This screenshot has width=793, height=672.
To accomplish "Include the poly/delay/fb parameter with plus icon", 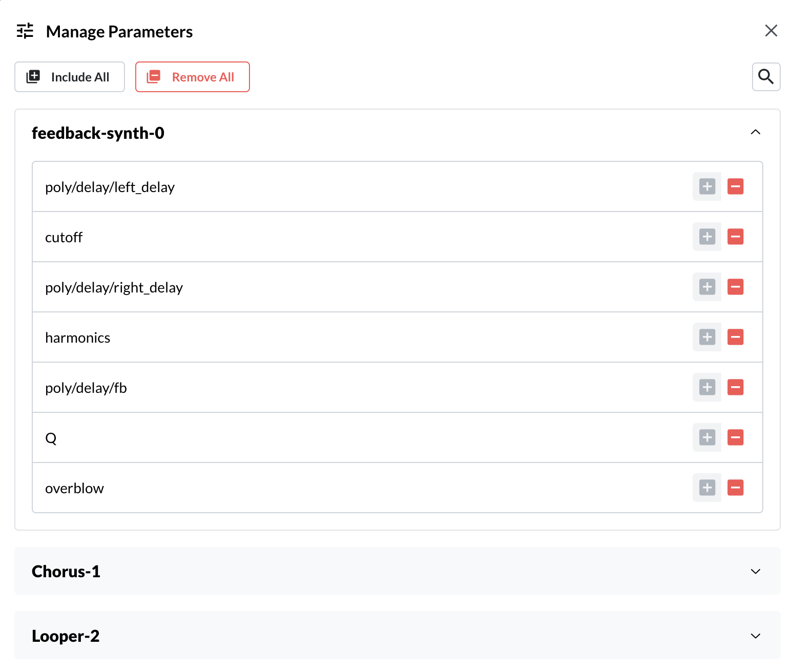I will [707, 387].
